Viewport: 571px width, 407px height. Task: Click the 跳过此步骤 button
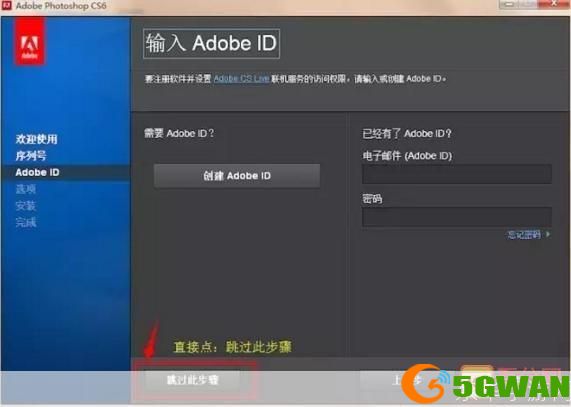pos(192,380)
